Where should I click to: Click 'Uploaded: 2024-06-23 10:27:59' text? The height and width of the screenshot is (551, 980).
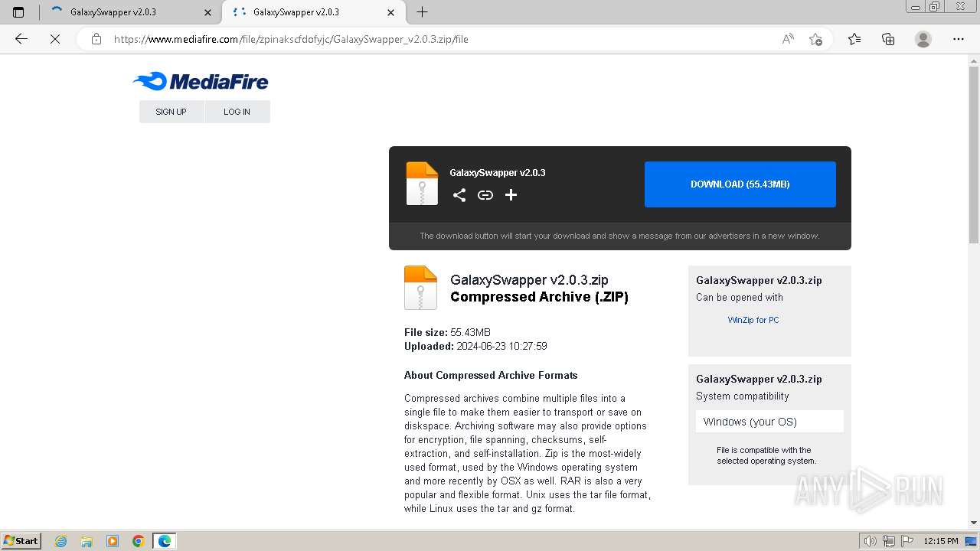coord(475,346)
